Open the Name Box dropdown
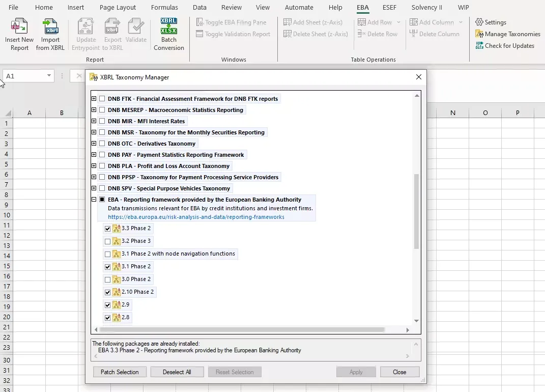The image size is (545, 392). (49, 76)
